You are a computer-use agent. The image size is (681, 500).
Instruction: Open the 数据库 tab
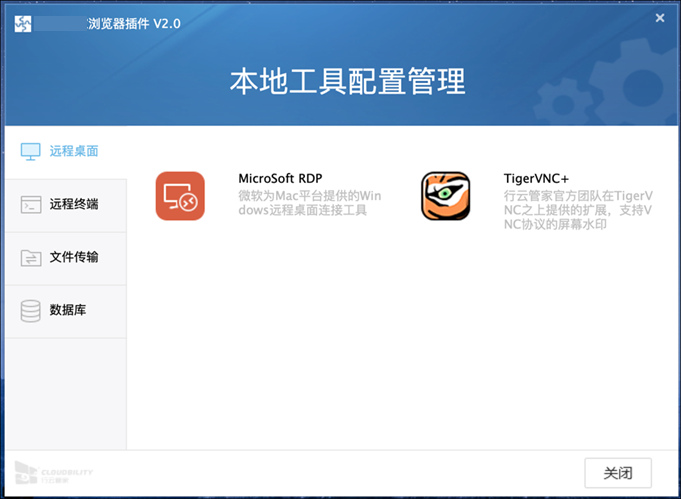[66, 311]
